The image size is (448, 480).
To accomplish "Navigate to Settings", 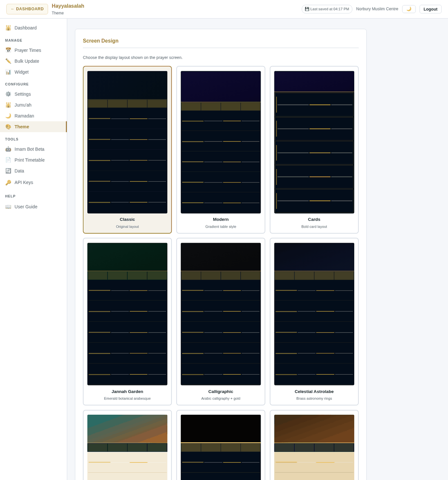I will pyautogui.click(x=33, y=94).
